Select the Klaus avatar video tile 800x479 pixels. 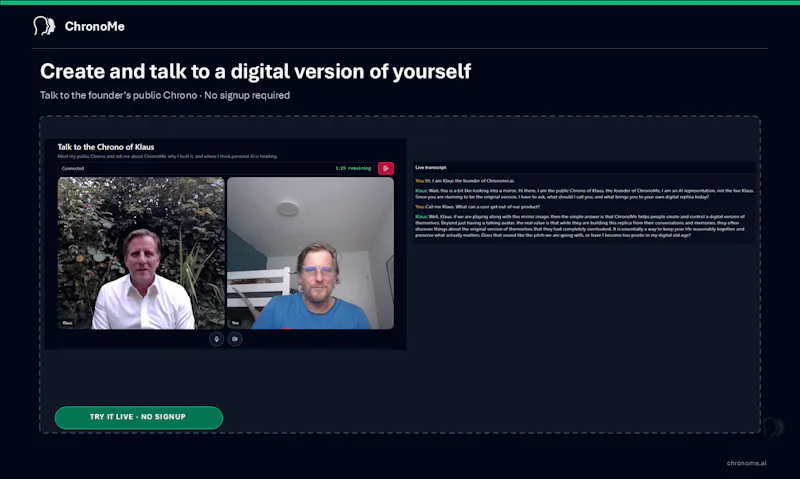coord(141,253)
